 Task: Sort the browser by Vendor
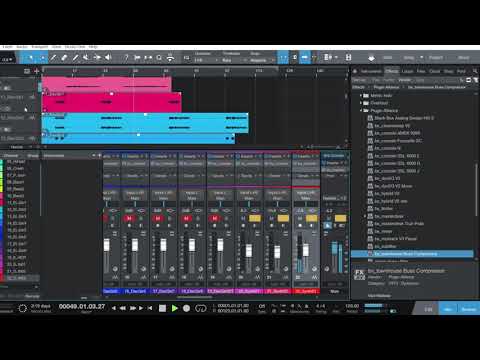(404, 80)
